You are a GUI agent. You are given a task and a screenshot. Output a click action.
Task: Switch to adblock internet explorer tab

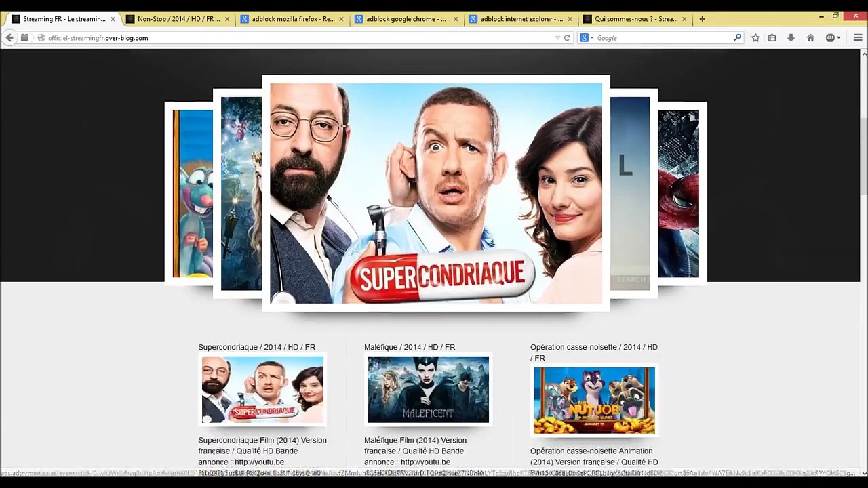click(521, 19)
